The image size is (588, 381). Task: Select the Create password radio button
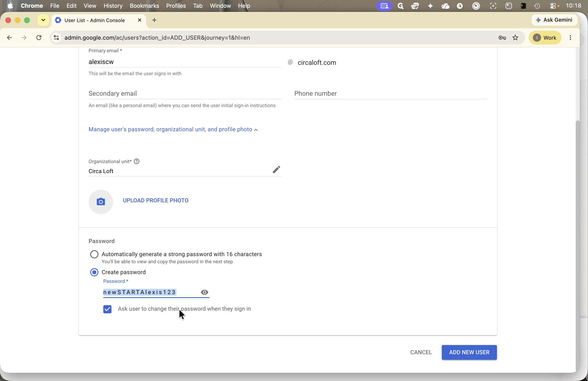(x=94, y=272)
